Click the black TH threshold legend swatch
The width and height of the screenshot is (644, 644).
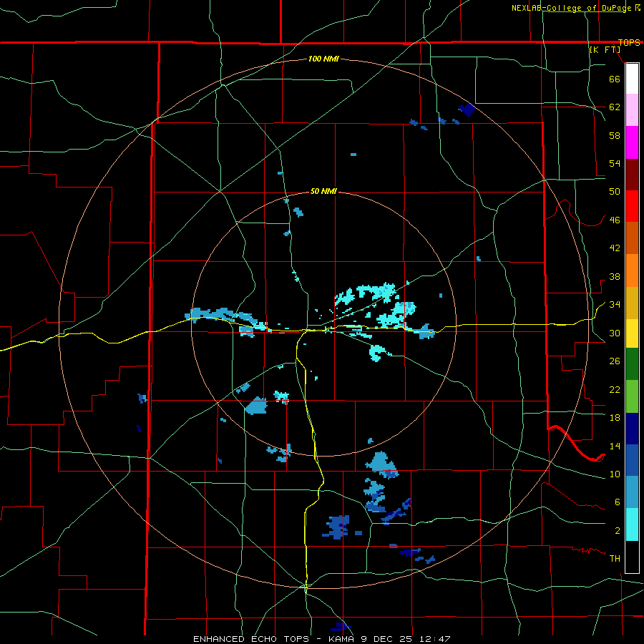[632, 557]
